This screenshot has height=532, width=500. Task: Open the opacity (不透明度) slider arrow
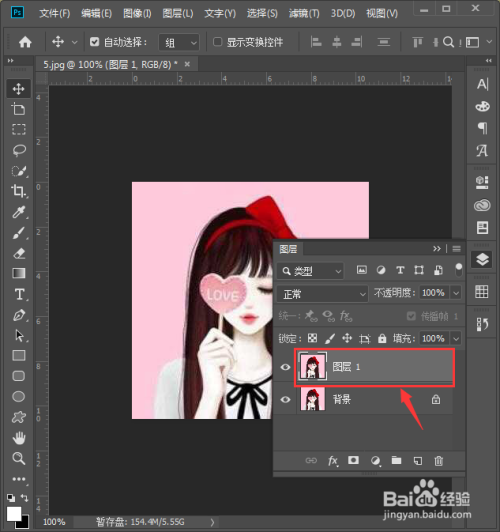tap(456, 293)
